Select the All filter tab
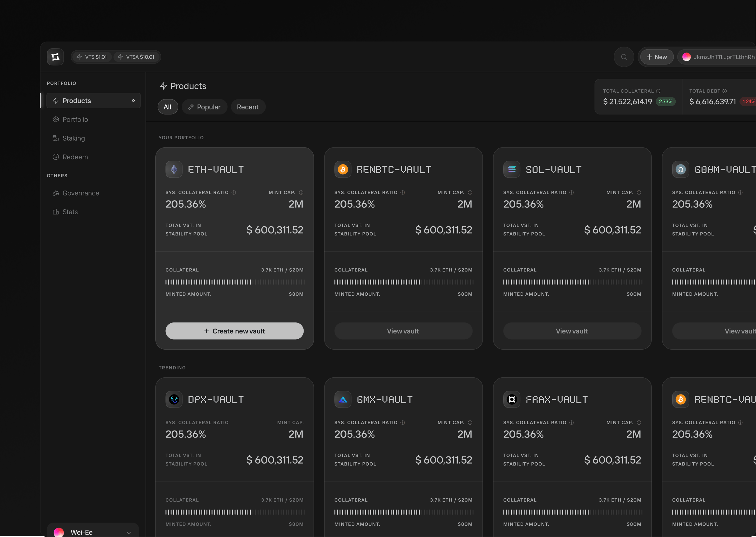The height and width of the screenshot is (537, 756). pos(168,107)
